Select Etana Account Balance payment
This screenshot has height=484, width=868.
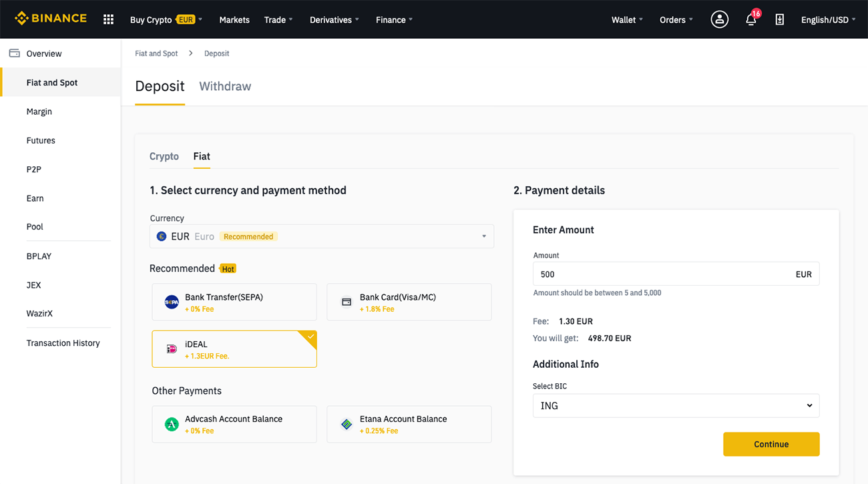(409, 424)
